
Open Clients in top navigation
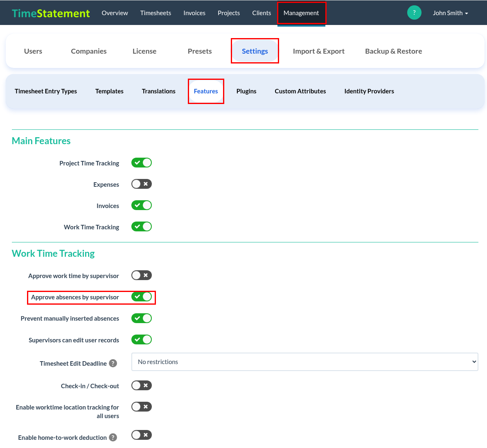[262, 13]
